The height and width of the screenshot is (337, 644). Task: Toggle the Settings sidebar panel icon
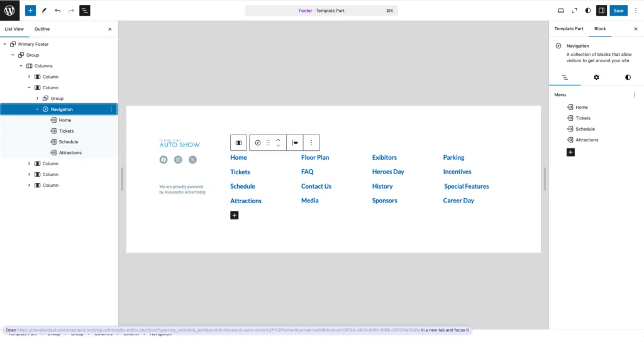tap(601, 11)
